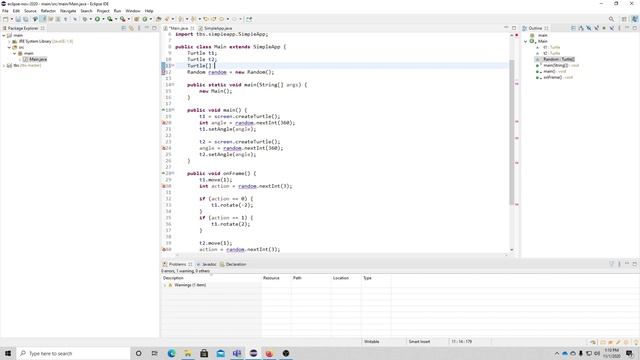Open the Run button dropdown arrow
Image resolution: width=640 pixels, height=360 pixels.
(103, 19)
